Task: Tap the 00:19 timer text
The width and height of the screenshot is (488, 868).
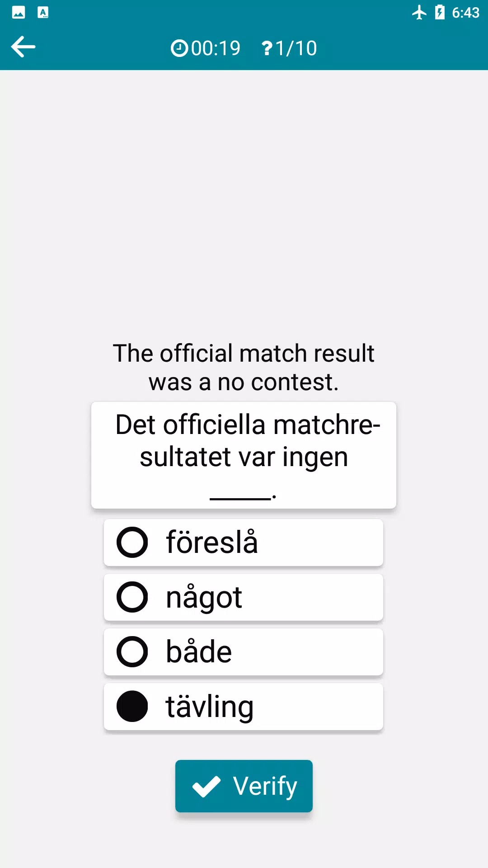Action: pos(216,48)
